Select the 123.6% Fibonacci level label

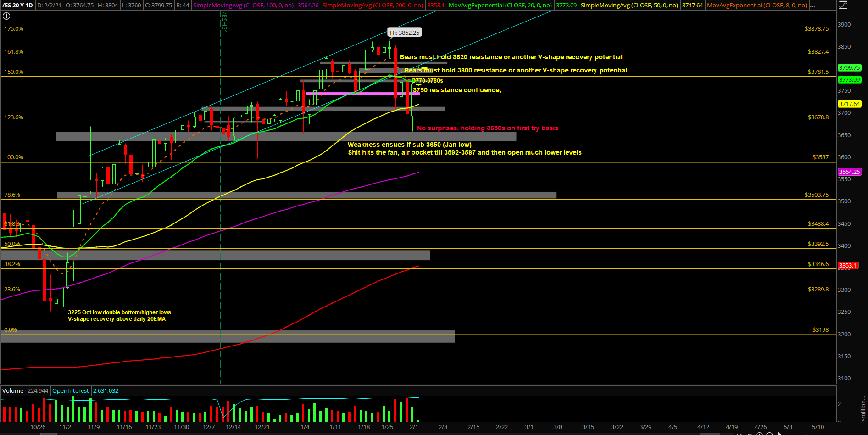(14, 117)
